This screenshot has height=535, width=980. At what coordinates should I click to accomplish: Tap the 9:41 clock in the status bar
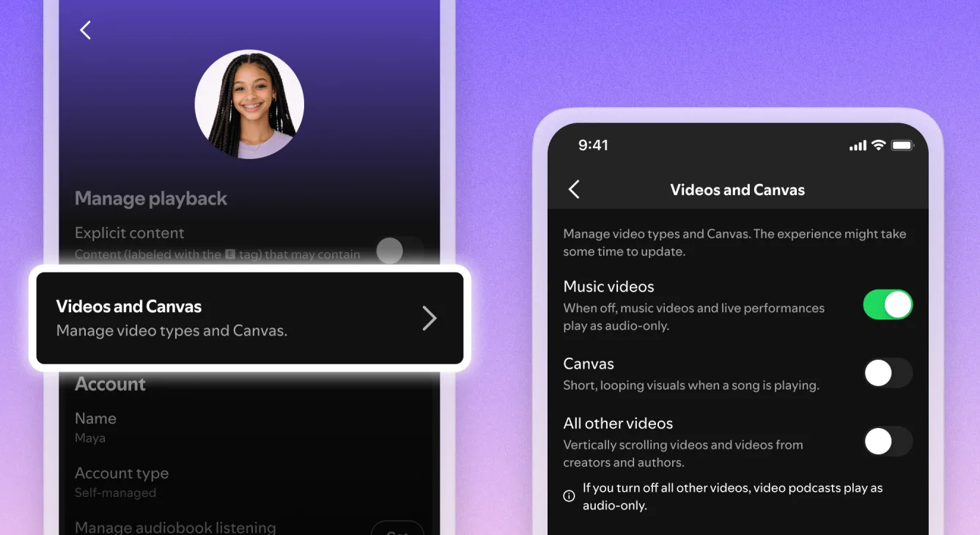[x=593, y=145]
